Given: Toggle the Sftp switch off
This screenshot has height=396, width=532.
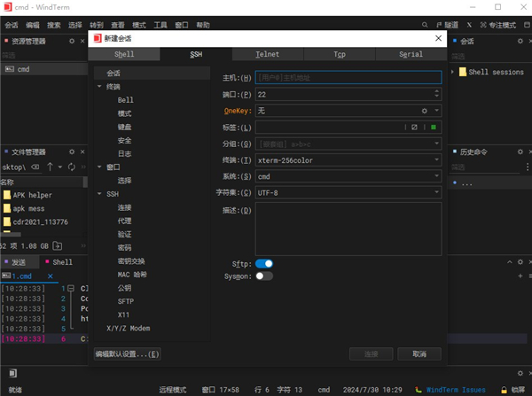Looking at the screenshot, I should [264, 263].
